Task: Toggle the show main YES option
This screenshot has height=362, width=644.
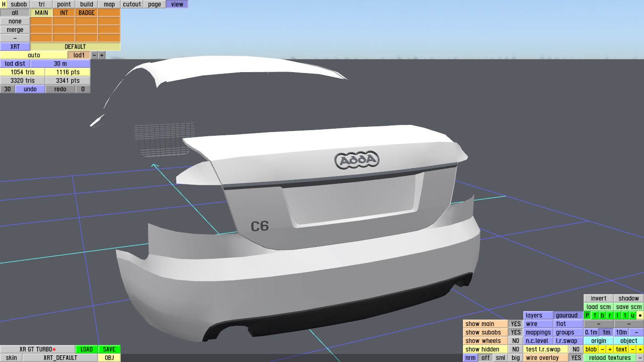Action: (516, 324)
